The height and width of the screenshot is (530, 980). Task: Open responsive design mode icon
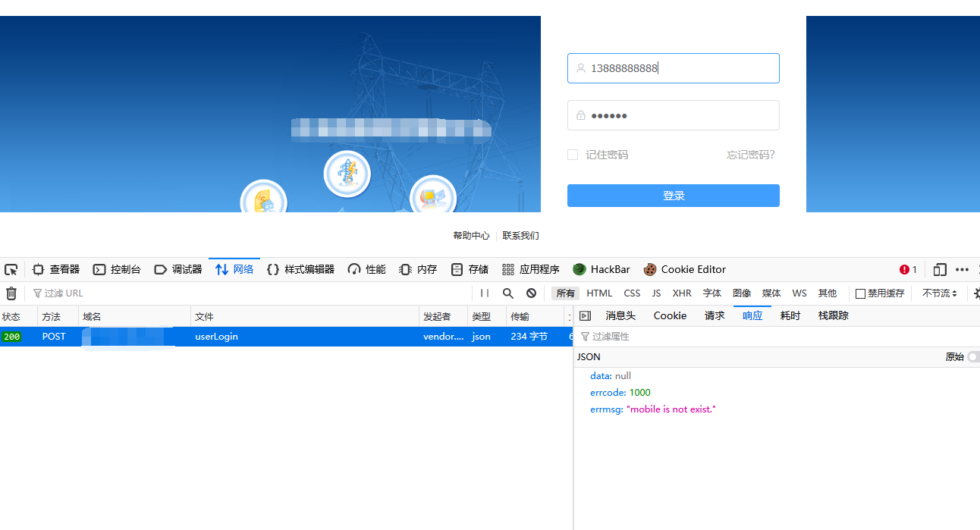(x=940, y=269)
